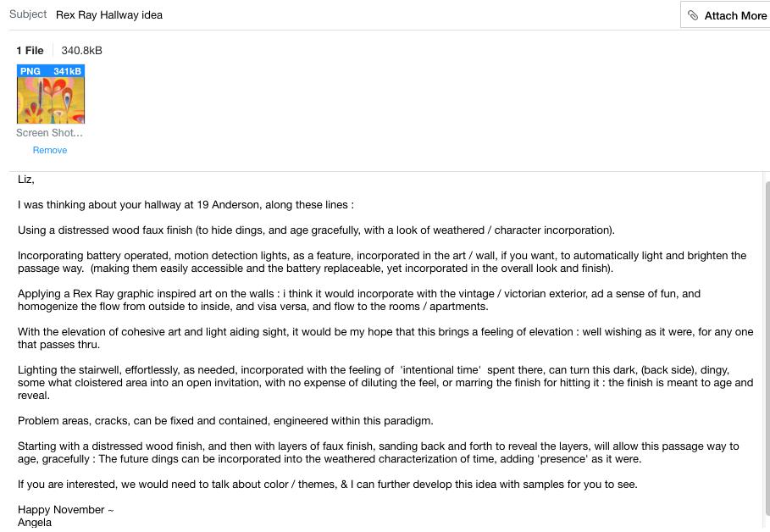Click the '1 File' attachment count
Screen dimensions: 770x532
coord(30,51)
